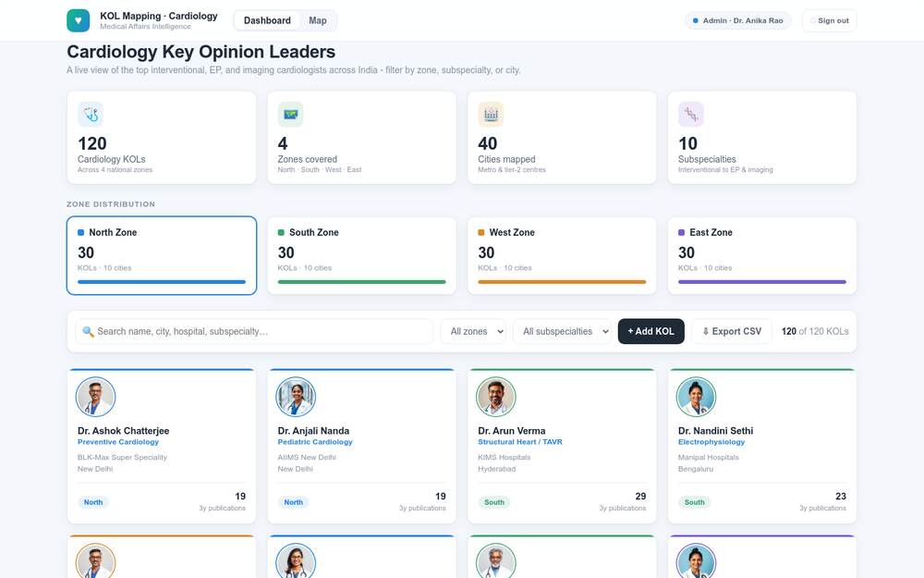This screenshot has height=578, width=924.
Task: Open the All zones dropdown
Action: (x=473, y=331)
